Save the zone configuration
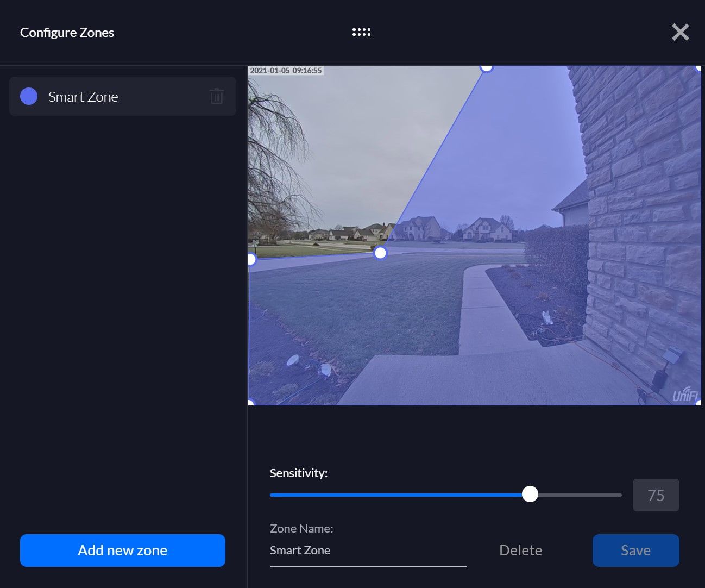This screenshot has width=705, height=588. [x=635, y=551]
